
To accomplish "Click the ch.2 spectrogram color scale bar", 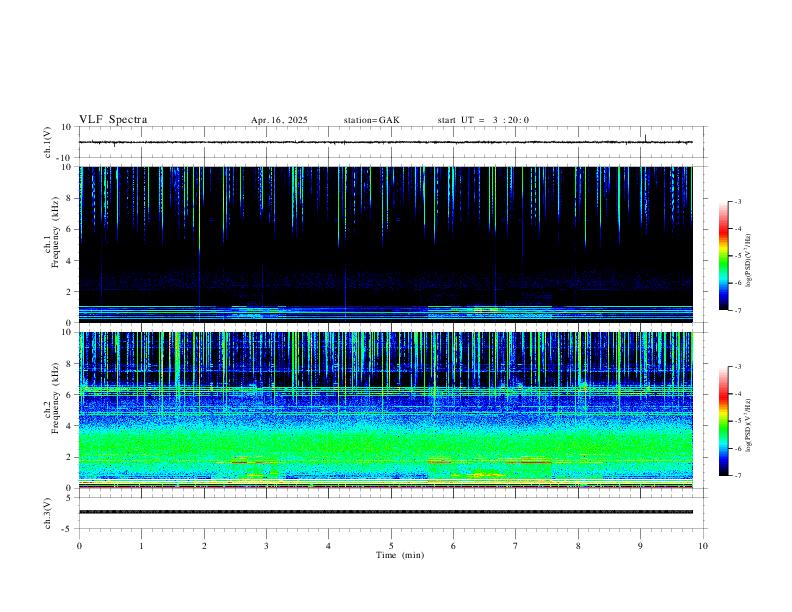I will tap(724, 421).
